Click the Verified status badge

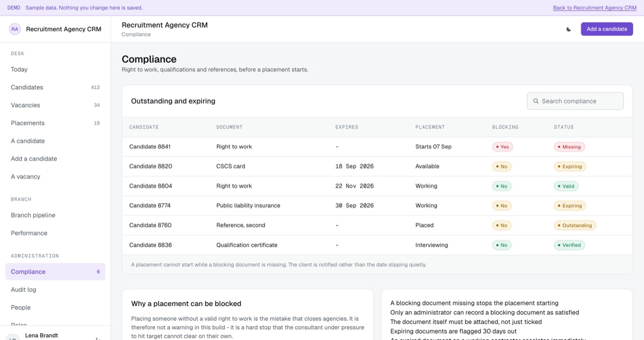coord(569,245)
